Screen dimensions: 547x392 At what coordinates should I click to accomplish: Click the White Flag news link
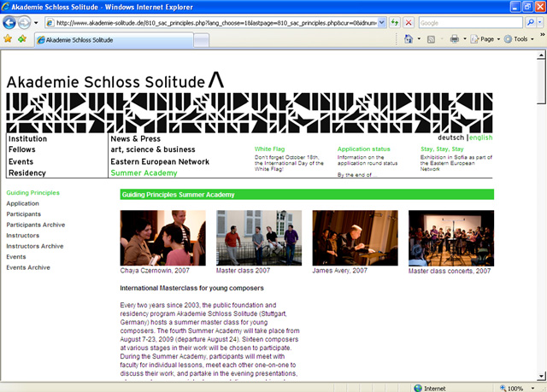click(x=269, y=149)
